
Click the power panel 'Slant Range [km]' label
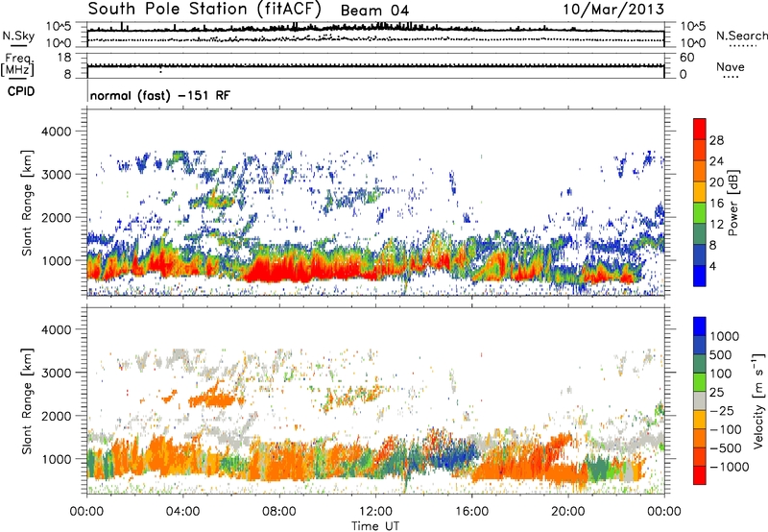27,203
